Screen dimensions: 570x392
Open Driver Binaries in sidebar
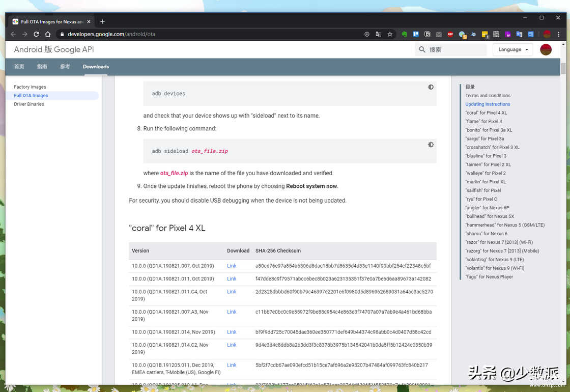(28, 104)
